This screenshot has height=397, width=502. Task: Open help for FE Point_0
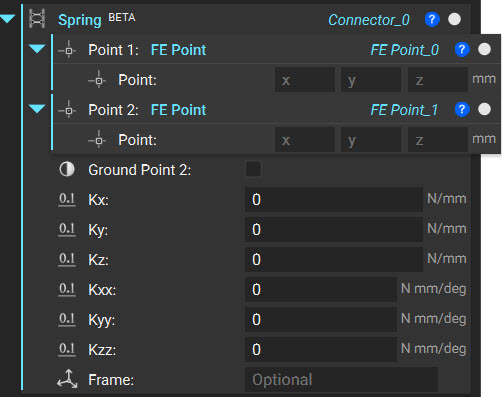(462, 50)
